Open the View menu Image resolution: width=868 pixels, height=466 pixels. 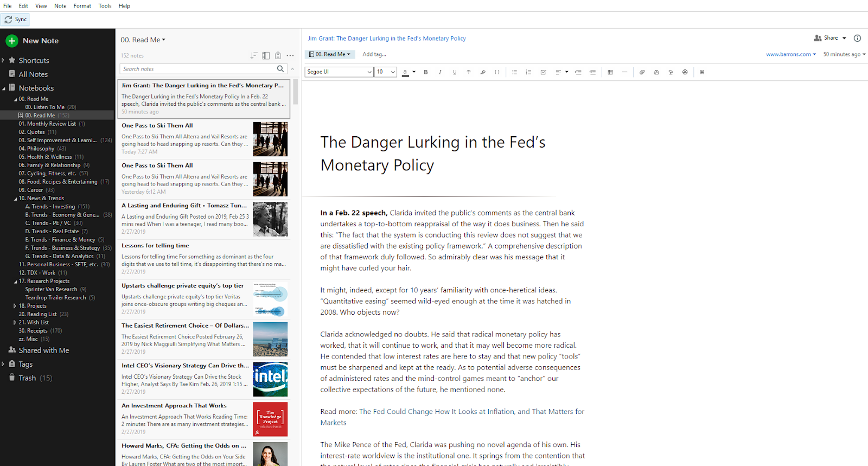[41, 6]
